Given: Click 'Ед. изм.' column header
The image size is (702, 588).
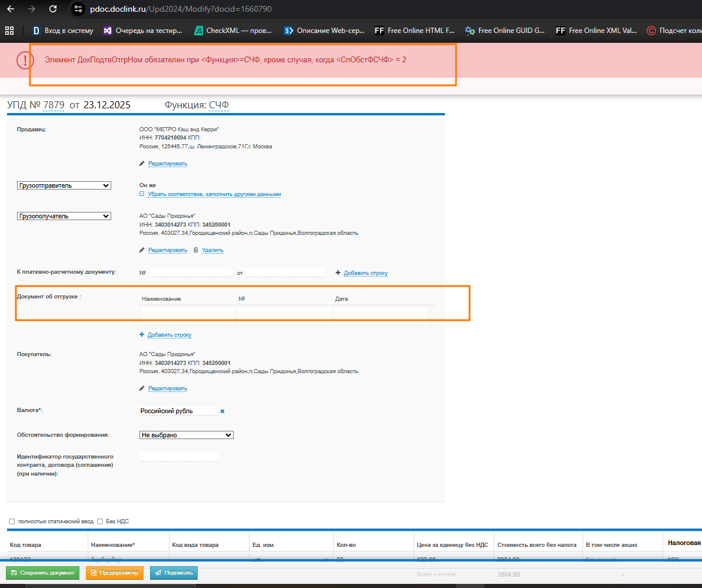Looking at the screenshot, I should click(263, 545).
